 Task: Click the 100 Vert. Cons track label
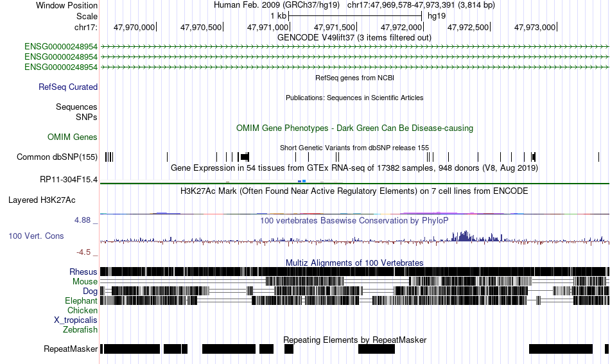point(36,236)
